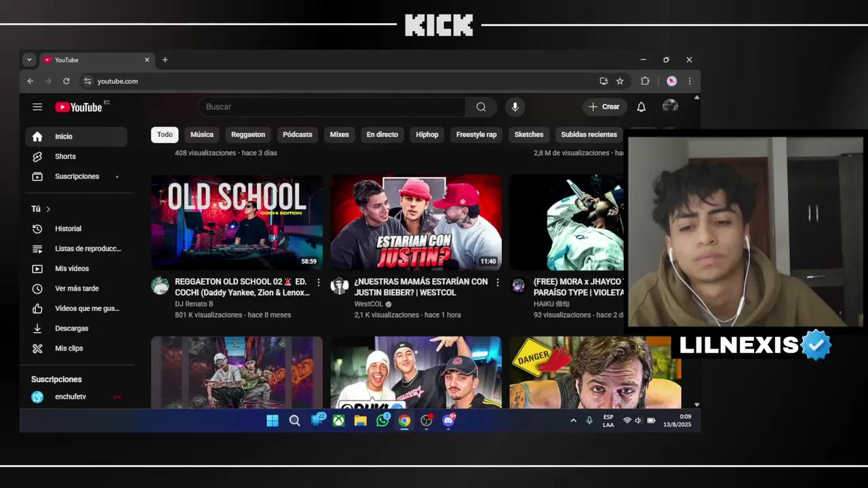Open Listas de reproducción in sidebar
This screenshot has height=488, width=868.
(76, 249)
